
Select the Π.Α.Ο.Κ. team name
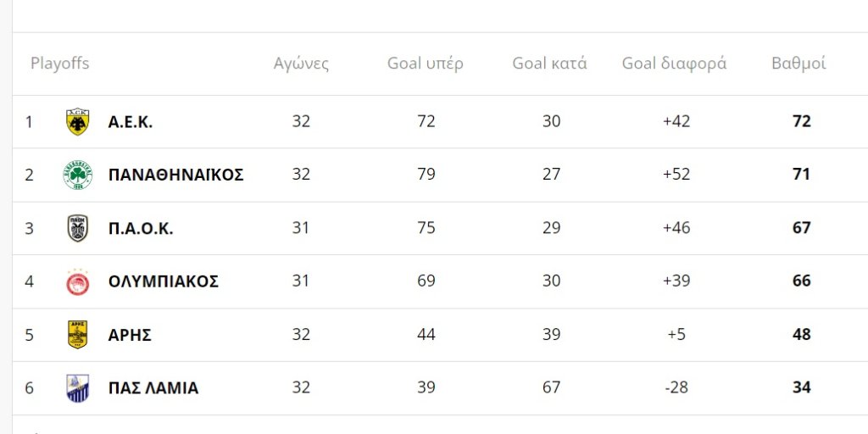point(141,229)
